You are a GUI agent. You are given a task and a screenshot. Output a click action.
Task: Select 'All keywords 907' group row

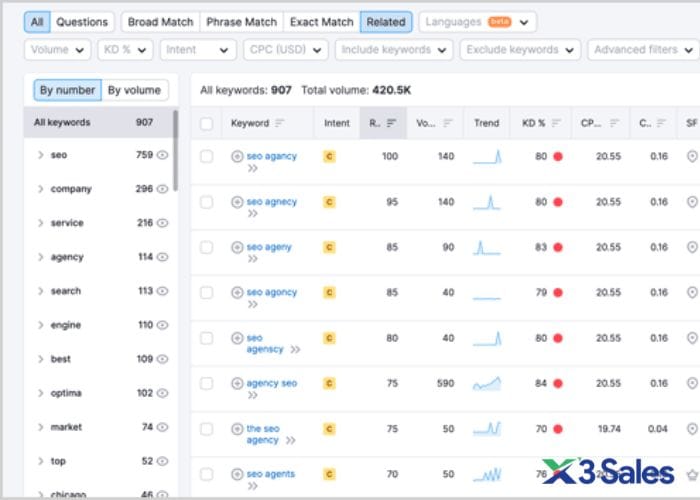98,122
